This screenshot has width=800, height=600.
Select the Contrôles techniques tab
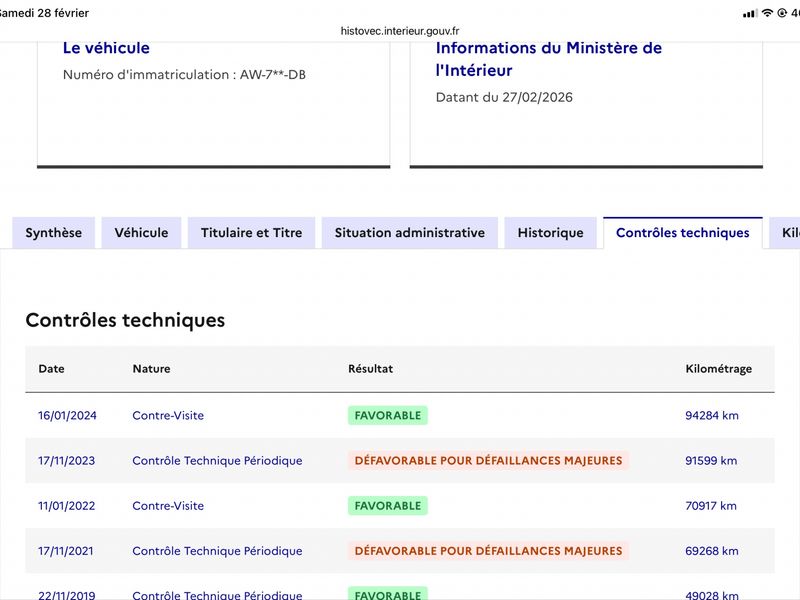682,233
